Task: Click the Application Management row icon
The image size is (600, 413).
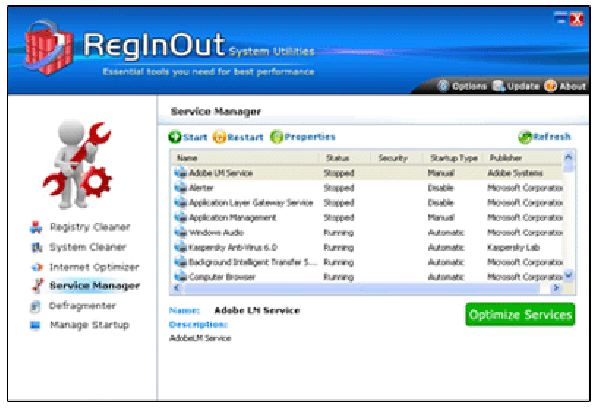Action: click(180, 217)
